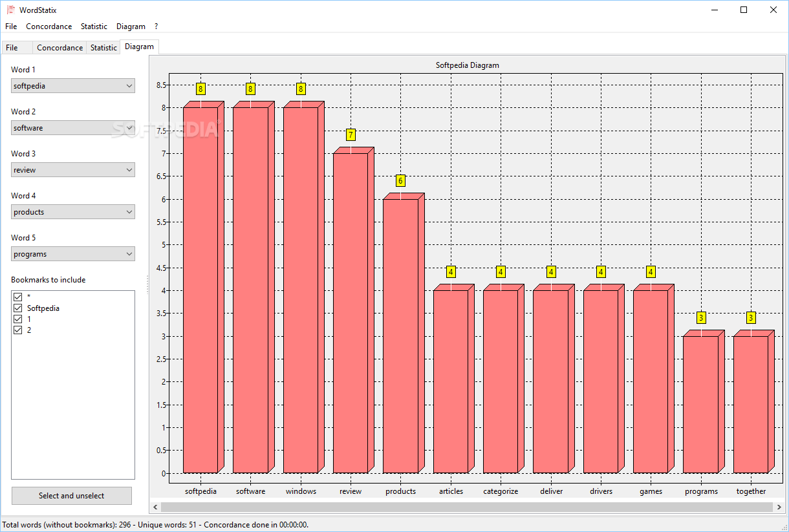This screenshot has height=532, width=789.
Task: Click the windows axis label
Action: click(x=301, y=491)
